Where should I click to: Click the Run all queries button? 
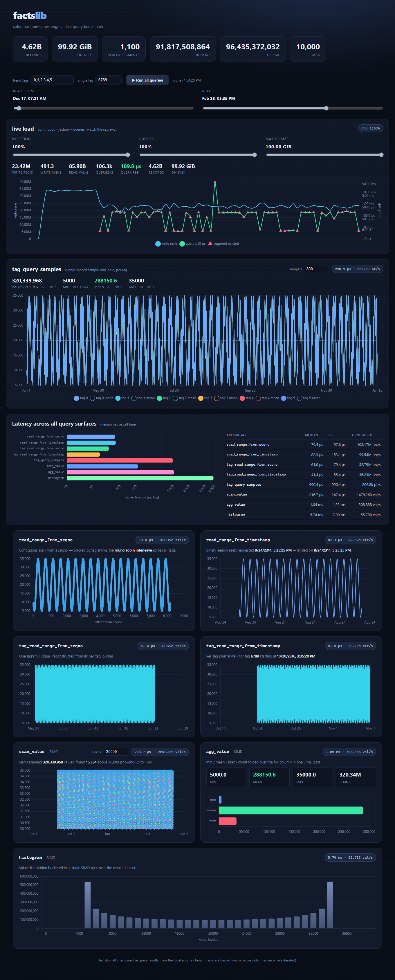(x=147, y=80)
